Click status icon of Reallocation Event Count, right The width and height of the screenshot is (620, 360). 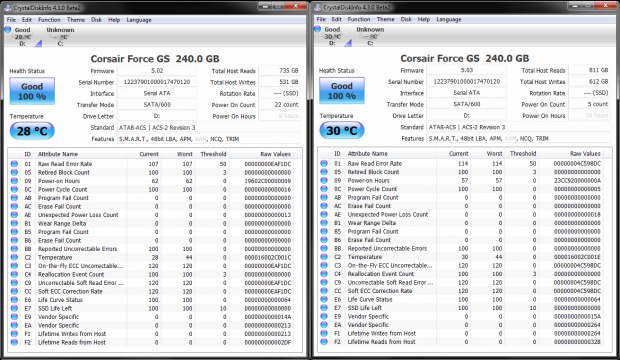(x=324, y=274)
